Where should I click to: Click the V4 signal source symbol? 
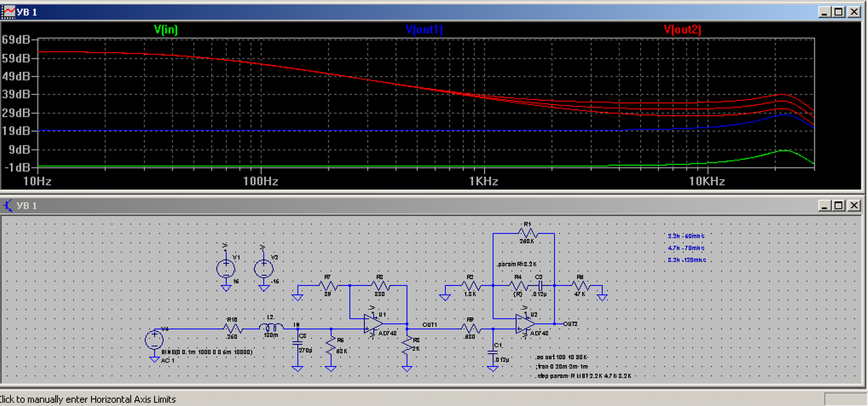tap(154, 340)
